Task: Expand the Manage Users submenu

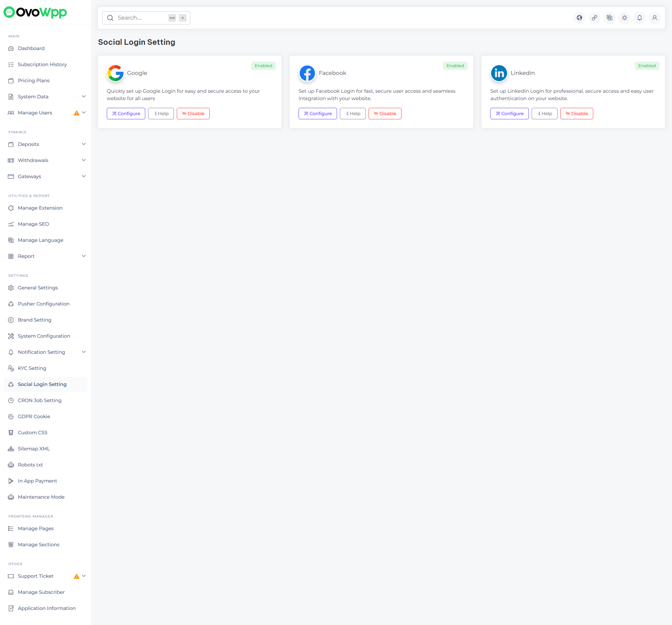Action: coord(84,113)
